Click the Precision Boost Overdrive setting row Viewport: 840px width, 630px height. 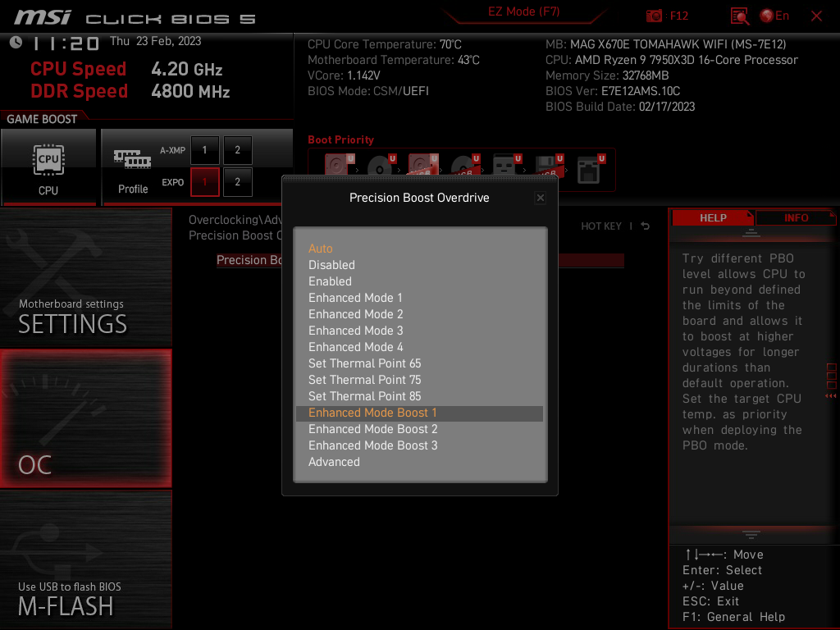[x=420, y=260]
